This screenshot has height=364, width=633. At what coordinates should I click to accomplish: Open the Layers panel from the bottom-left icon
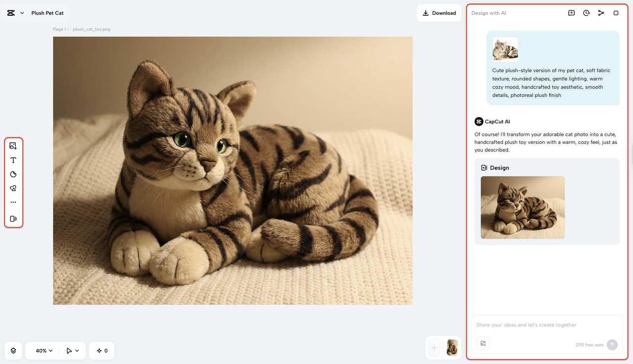[13, 350]
